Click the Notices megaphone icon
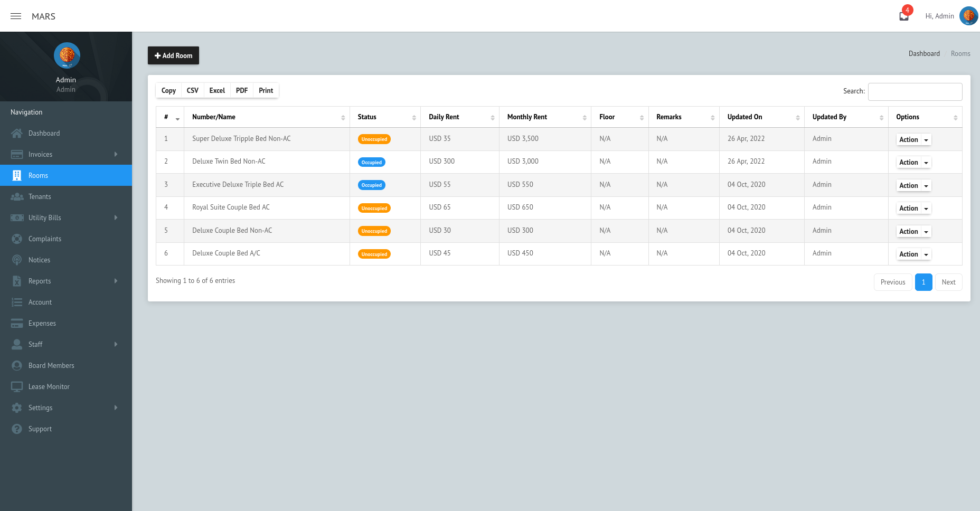This screenshot has height=511, width=980. 17,260
